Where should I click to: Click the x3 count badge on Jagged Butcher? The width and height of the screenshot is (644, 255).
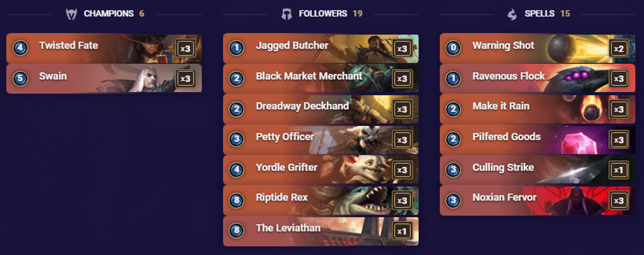coord(402,49)
